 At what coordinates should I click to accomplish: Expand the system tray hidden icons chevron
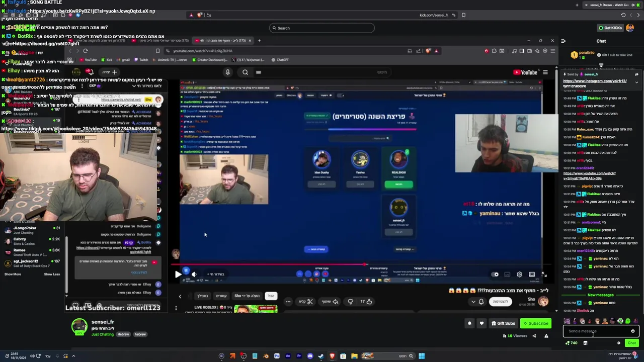[73, 356]
